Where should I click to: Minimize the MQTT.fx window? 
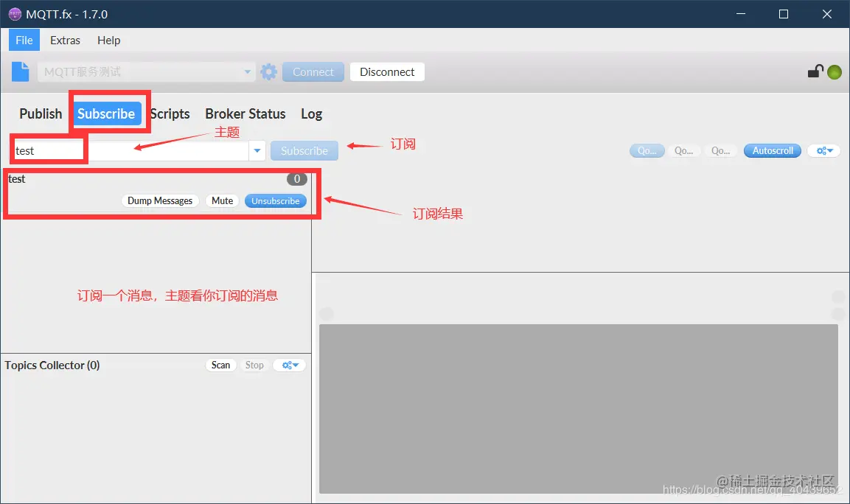(741, 14)
